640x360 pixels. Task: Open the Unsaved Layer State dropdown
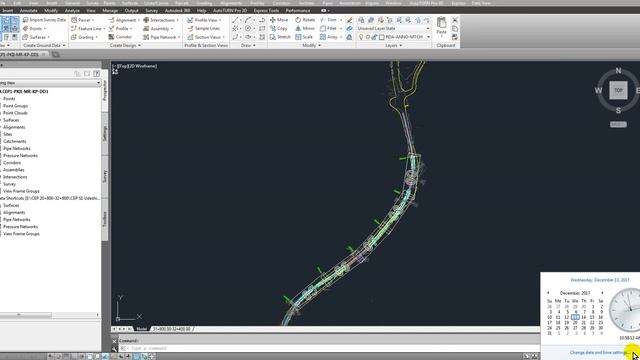394,28
